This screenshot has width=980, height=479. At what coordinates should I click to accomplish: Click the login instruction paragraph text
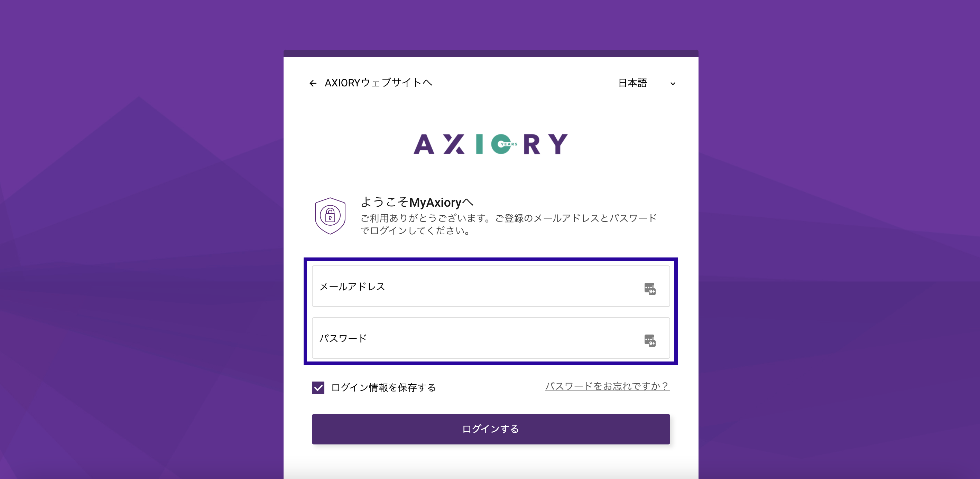508,224
